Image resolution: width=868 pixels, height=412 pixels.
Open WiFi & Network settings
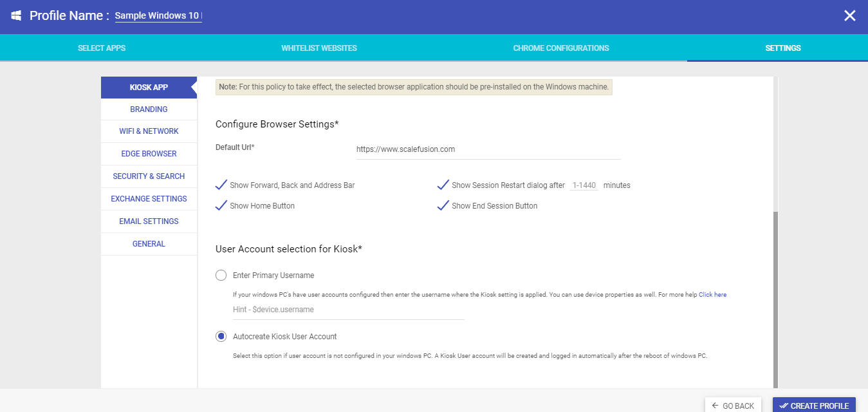pyautogui.click(x=149, y=131)
